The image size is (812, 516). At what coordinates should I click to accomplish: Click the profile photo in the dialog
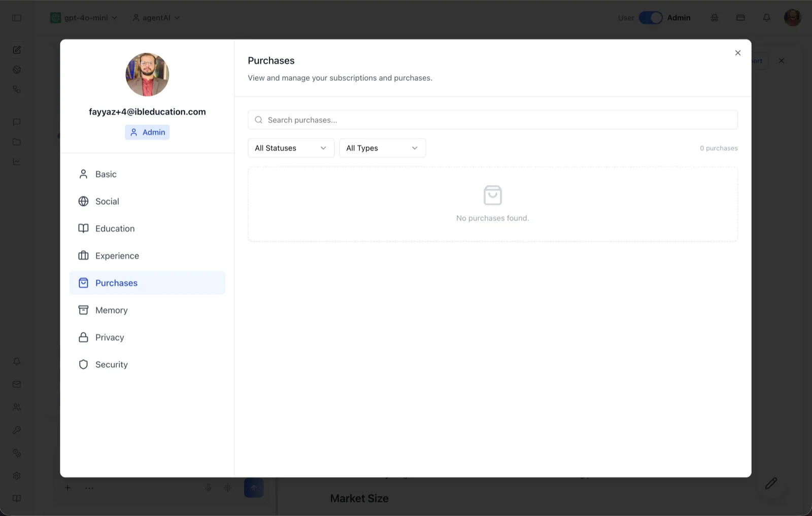pos(147,75)
